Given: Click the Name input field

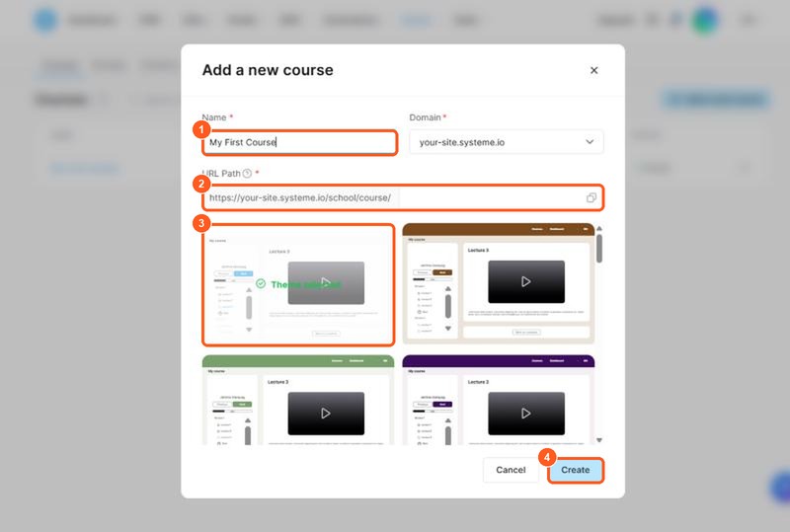Looking at the screenshot, I should [x=300, y=142].
